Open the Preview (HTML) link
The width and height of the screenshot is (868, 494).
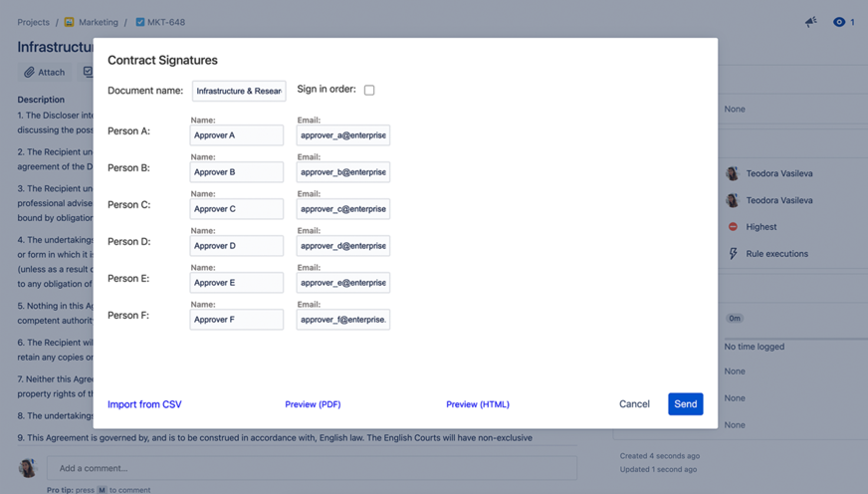(478, 404)
